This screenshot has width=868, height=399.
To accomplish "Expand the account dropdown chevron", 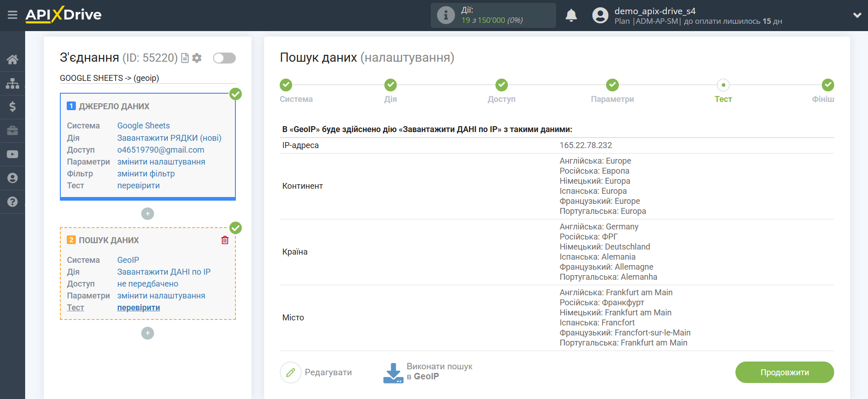I will pyautogui.click(x=857, y=15).
